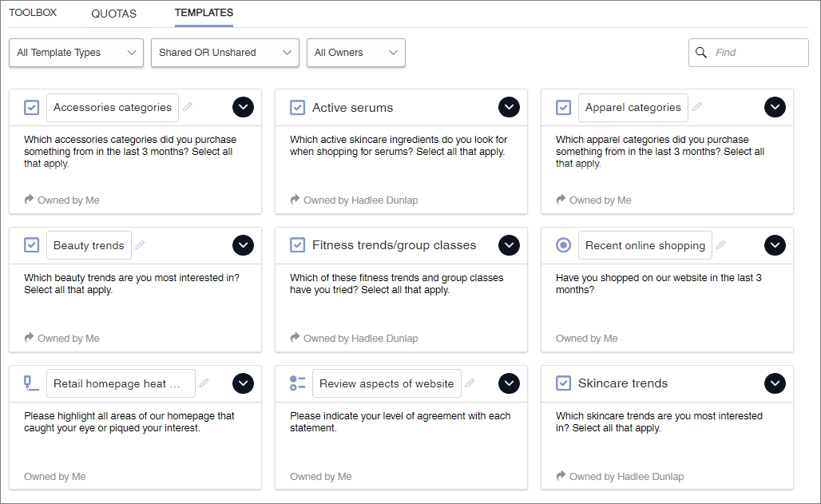Click the Review aspects of website title field
Screen dimensions: 821x504
click(387, 383)
